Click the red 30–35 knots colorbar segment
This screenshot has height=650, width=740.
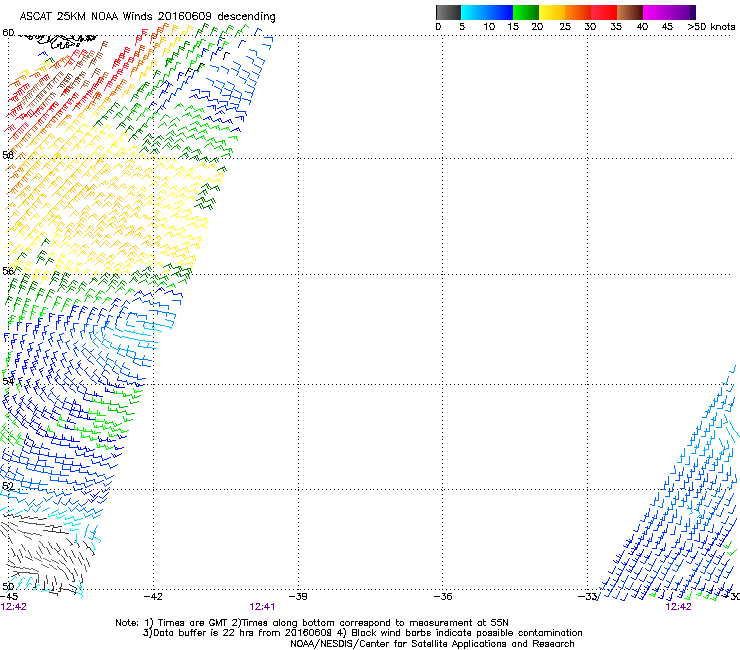click(604, 12)
